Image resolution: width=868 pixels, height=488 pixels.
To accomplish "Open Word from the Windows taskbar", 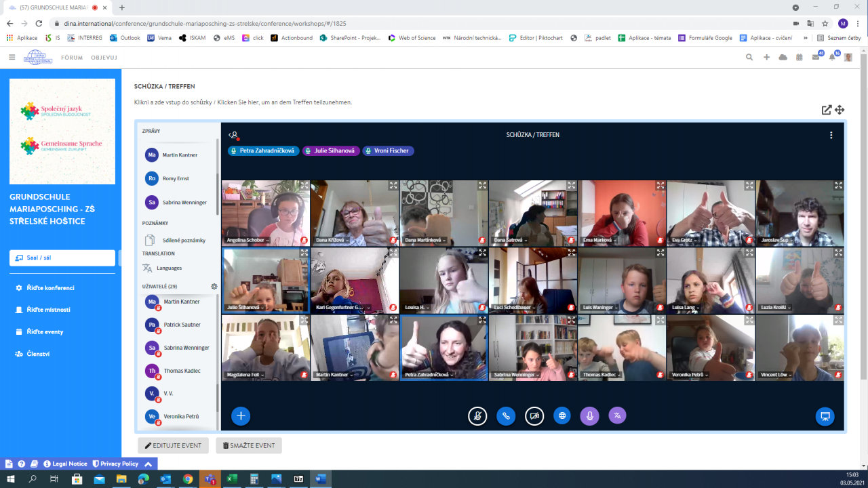I will 320,479.
